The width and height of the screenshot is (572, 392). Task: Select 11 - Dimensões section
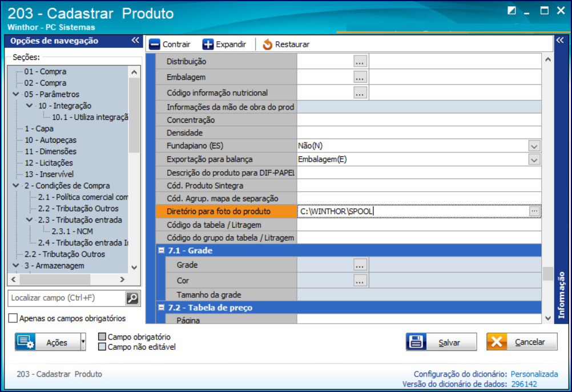click(51, 151)
